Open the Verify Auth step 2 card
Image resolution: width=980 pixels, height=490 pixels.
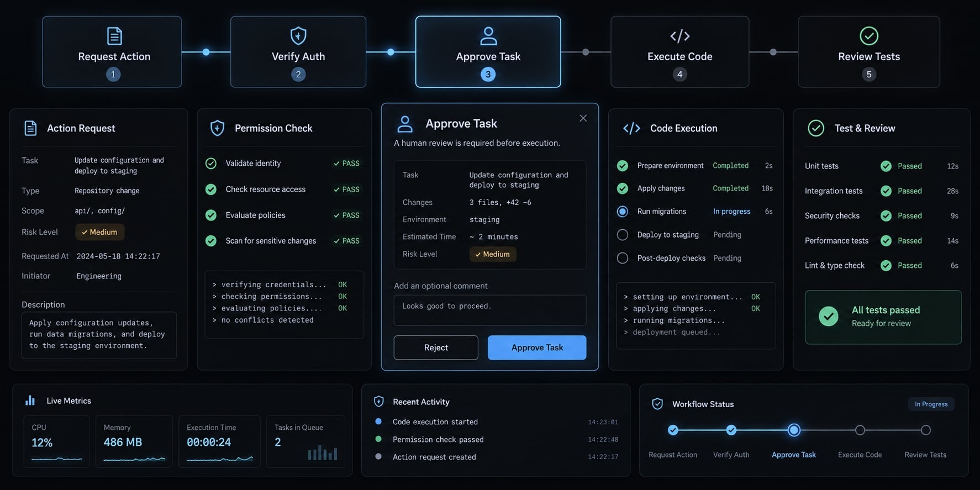(298, 51)
